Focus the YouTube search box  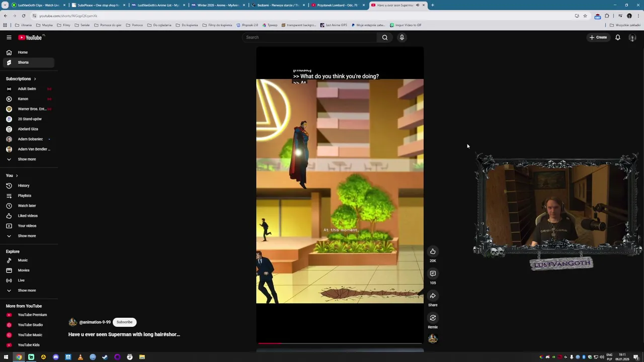coord(309,37)
